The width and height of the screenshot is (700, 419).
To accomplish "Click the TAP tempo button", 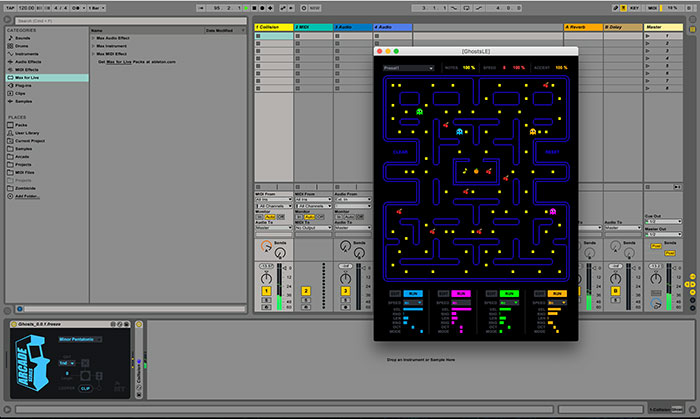I will 8,7.
